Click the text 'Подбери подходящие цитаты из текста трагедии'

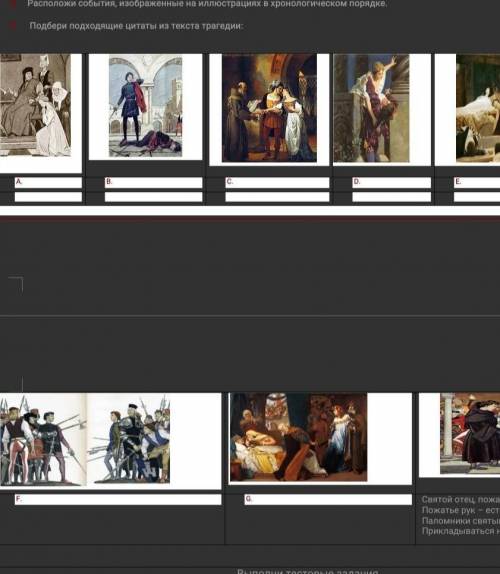[x=136, y=26]
